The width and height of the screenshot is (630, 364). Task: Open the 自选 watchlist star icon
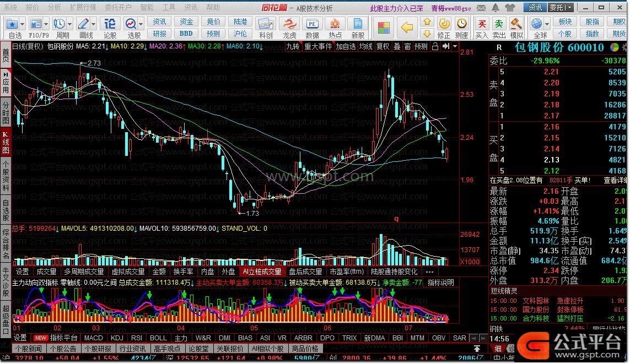(13, 24)
